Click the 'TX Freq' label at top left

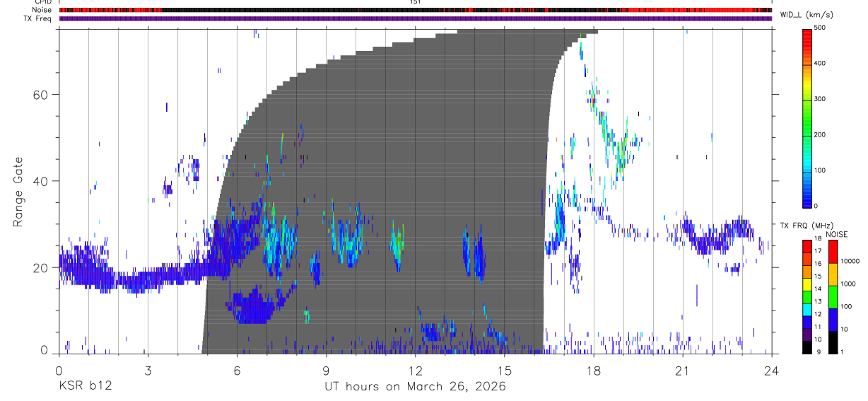click(38, 18)
